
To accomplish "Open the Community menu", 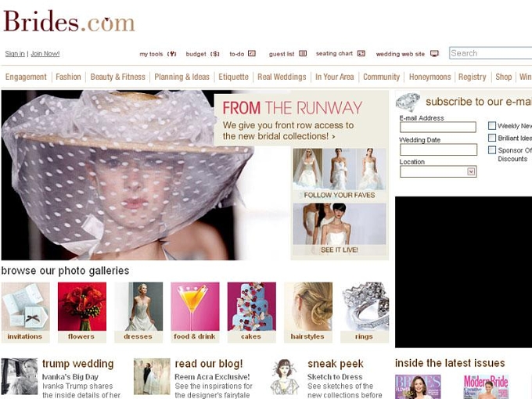I will coord(381,77).
